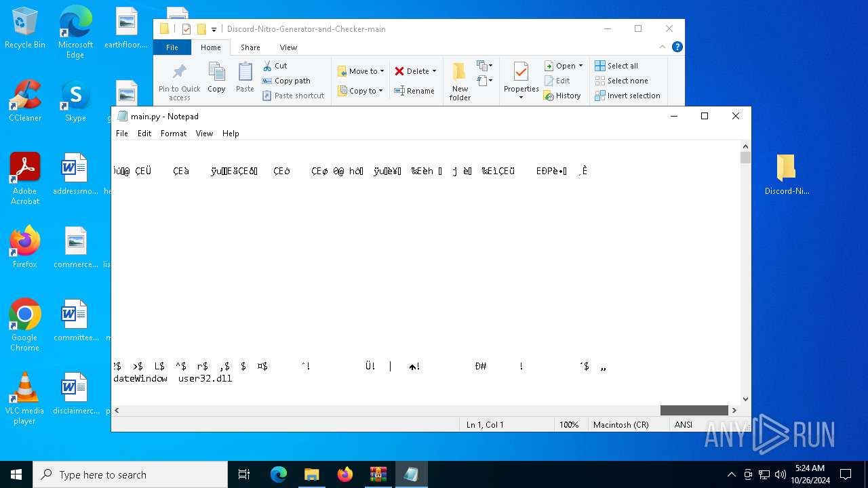The height and width of the screenshot is (488, 868).
Task: Click the Copy icon in File Explorer ribbon
Action: click(x=216, y=77)
